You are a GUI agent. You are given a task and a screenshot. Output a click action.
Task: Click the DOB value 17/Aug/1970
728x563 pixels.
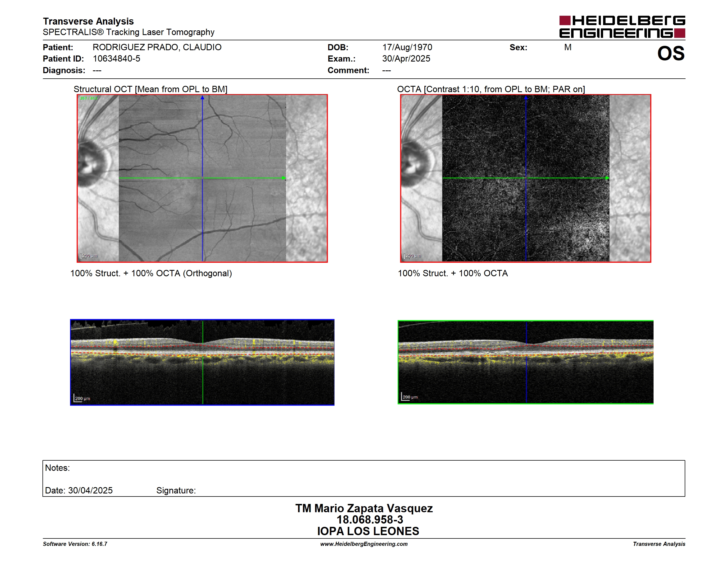[x=407, y=47]
